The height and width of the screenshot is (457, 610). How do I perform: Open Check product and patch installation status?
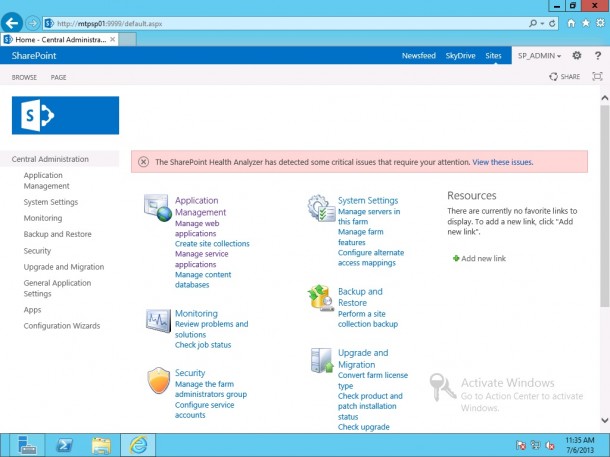[370, 406]
